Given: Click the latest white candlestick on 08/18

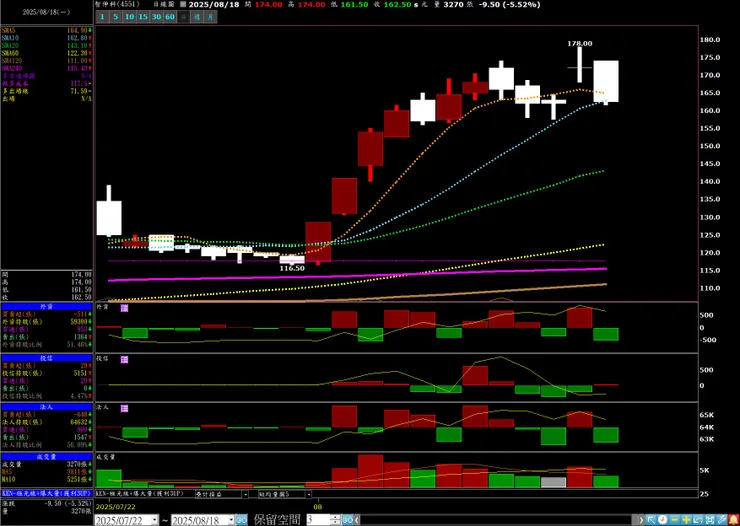Looking at the screenshot, I should (606, 81).
